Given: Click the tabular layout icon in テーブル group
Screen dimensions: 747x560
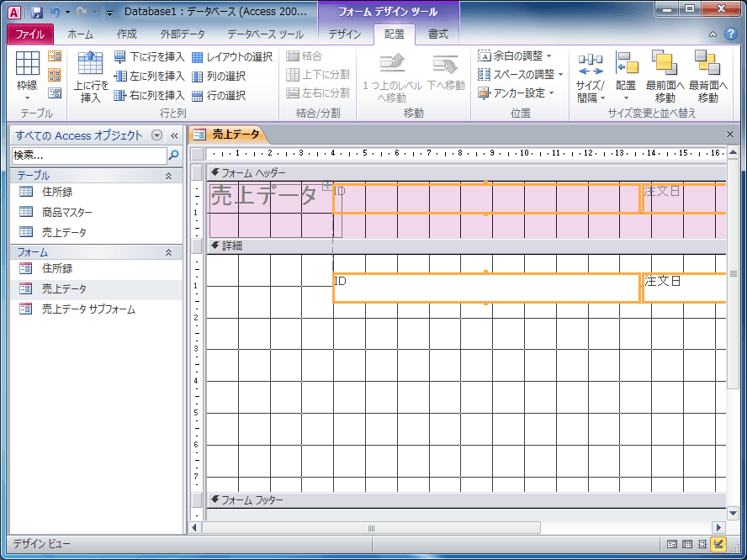Looking at the screenshot, I should tap(55, 74).
